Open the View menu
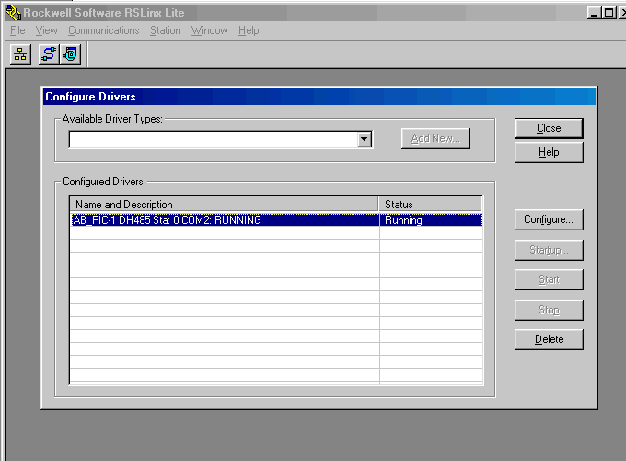Image resolution: width=626 pixels, height=461 pixels. tap(46, 30)
